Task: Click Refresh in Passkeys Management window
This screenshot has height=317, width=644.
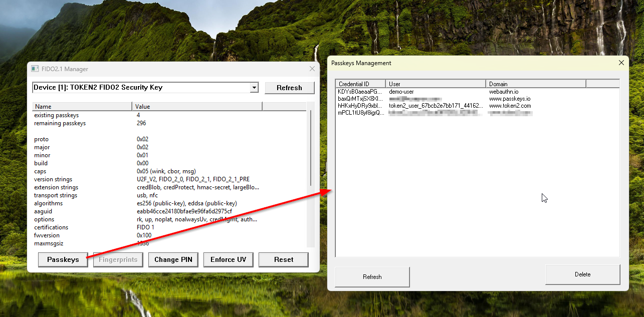Action: [372, 277]
